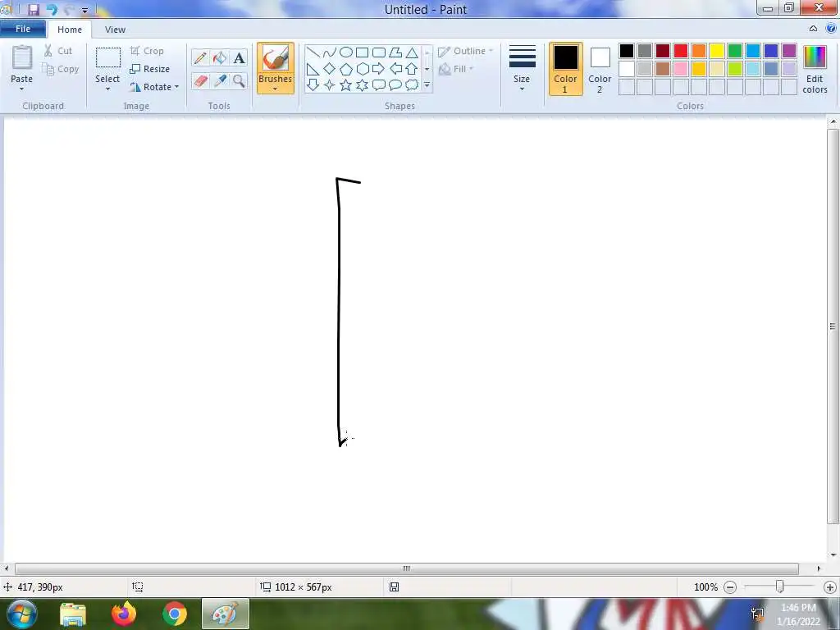
Task: Choose the Down arrow shape
Action: (x=313, y=84)
